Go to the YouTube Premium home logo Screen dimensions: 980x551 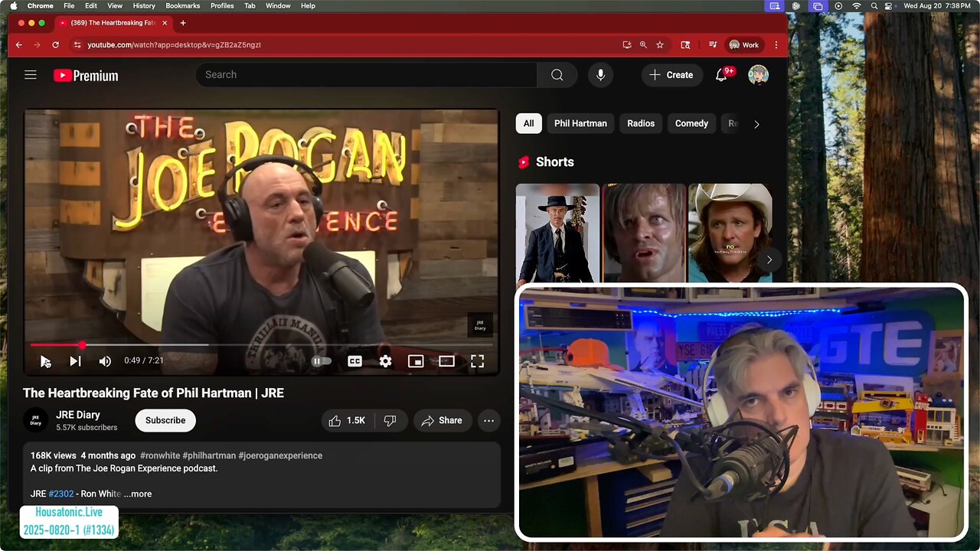(86, 75)
